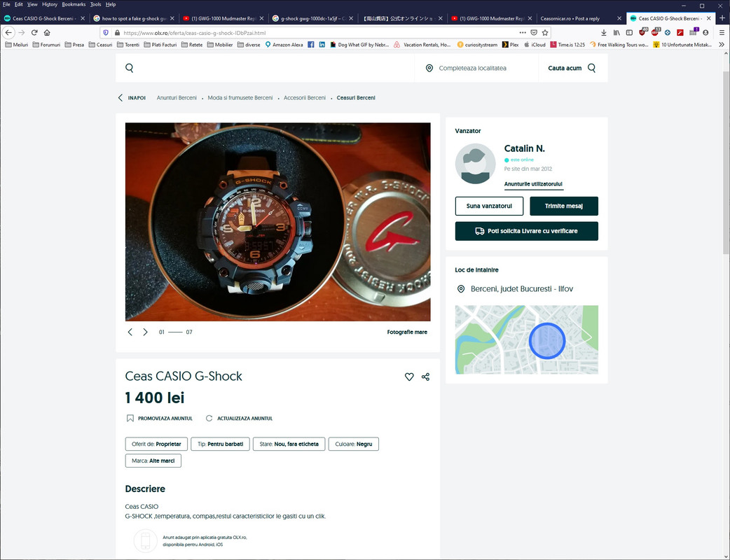730x560 pixels.
Task: Show more bookmarks via double chevron
Action: coord(722,45)
